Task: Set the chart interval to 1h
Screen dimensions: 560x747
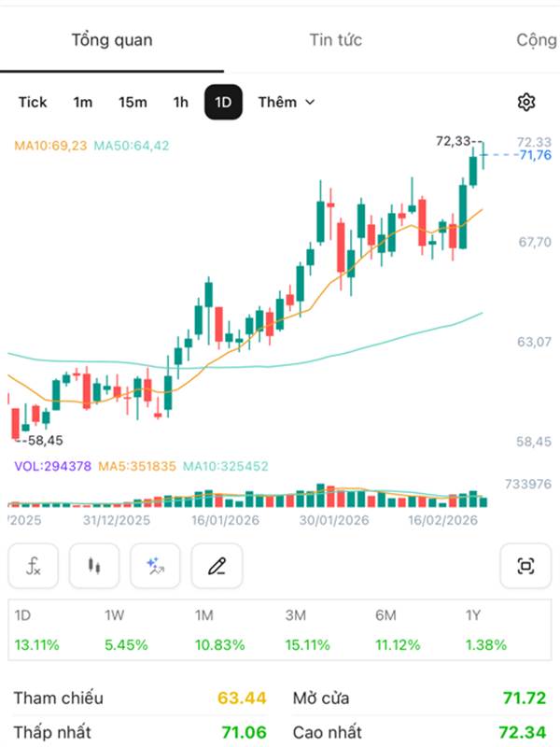Action: [x=180, y=102]
